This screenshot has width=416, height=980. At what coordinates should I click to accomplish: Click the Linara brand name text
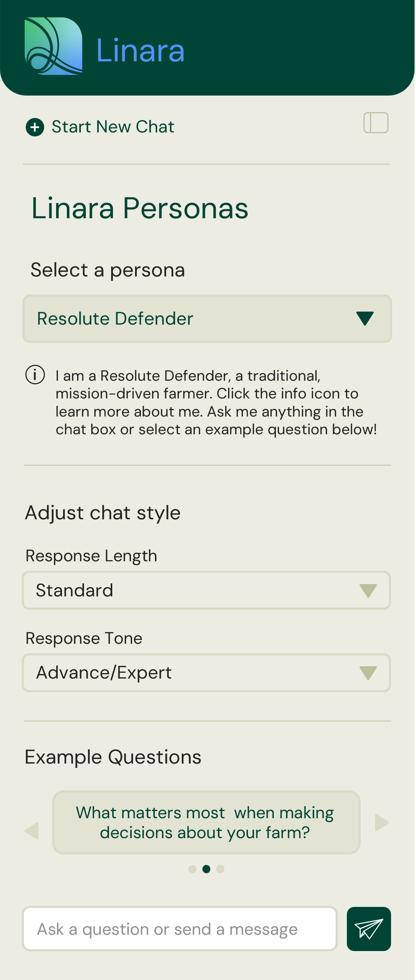tap(140, 50)
